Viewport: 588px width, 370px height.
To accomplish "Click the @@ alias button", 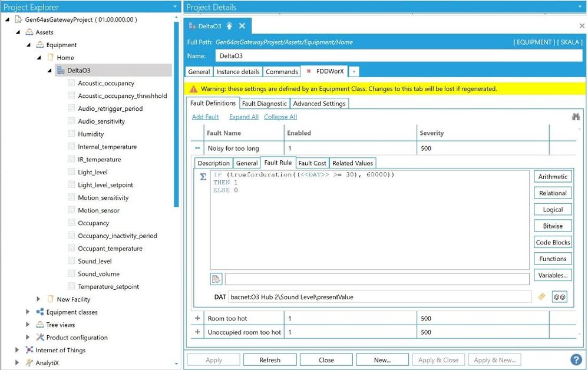I will [559, 297].
